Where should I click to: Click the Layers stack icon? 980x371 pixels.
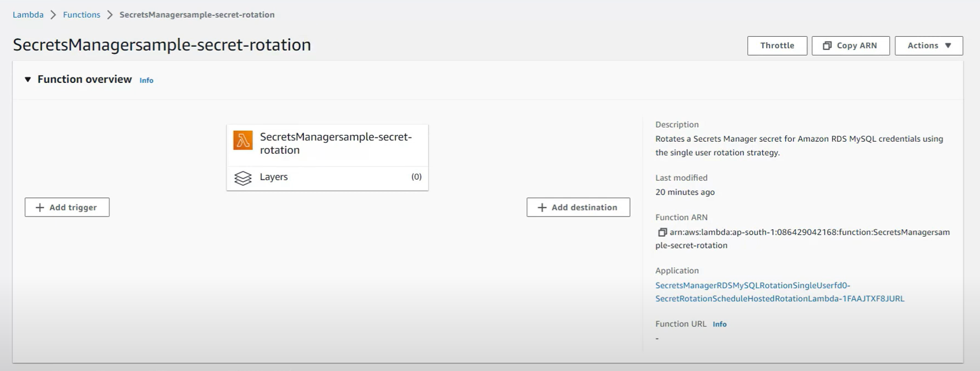[243, 178]
